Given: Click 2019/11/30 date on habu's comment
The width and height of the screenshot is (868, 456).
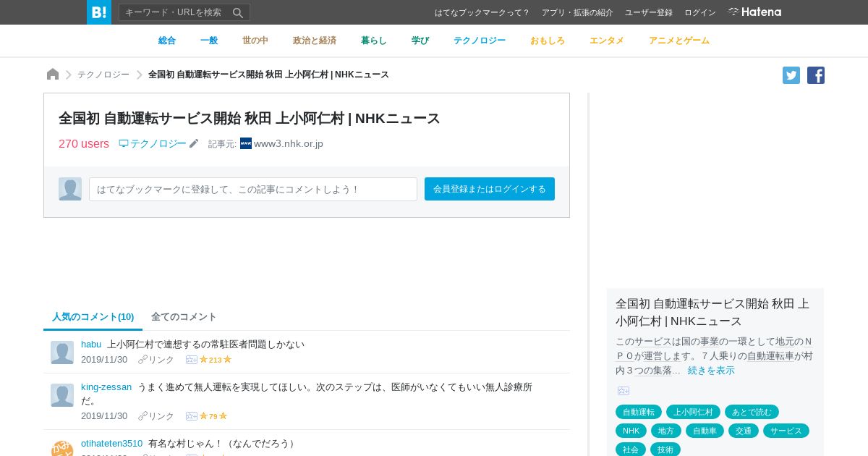Looking at the screenshot, I should click(x=104, y=360).
